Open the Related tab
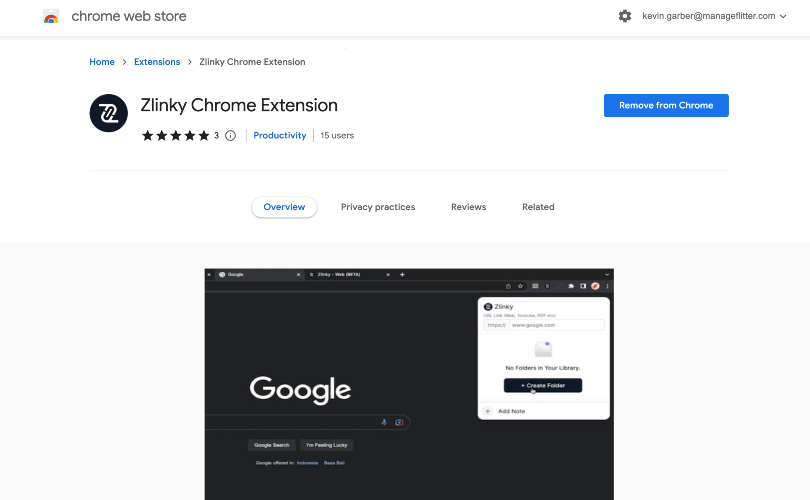The width and height of the screenshot is (810, 500). coord(538,207)
